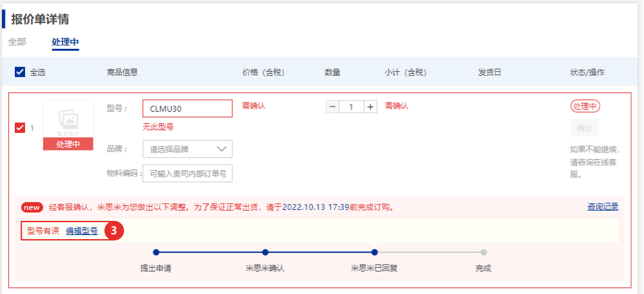644x294 pixels.
Task: Open the 编辑型号 link
Action: point(81,231)
